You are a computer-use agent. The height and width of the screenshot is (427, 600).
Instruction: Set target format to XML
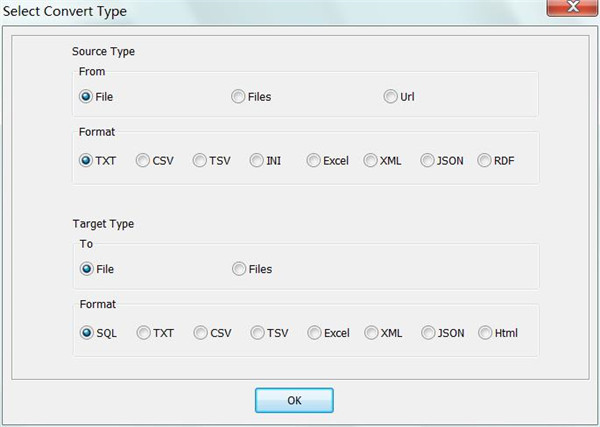click(371, 333)
